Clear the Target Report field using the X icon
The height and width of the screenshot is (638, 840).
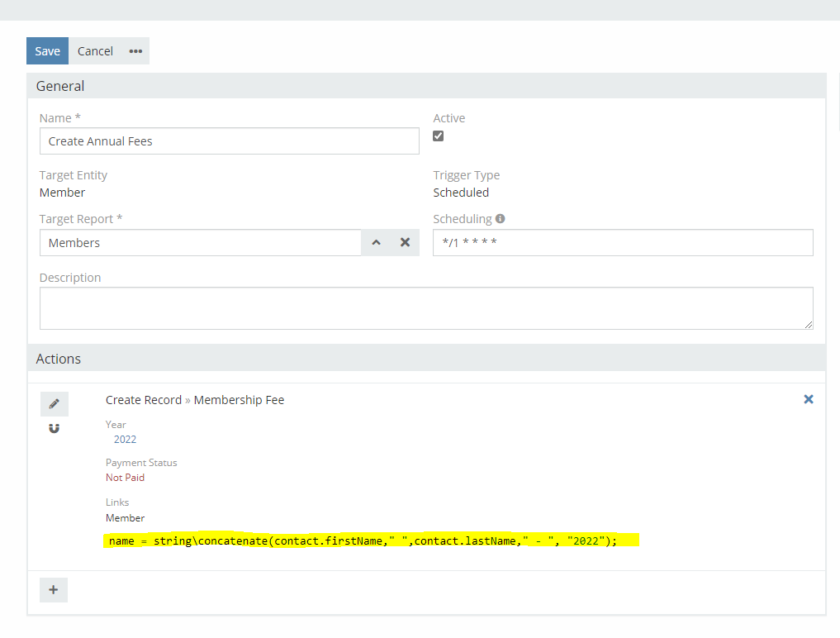pyautogui.click(x=405, y=243)
